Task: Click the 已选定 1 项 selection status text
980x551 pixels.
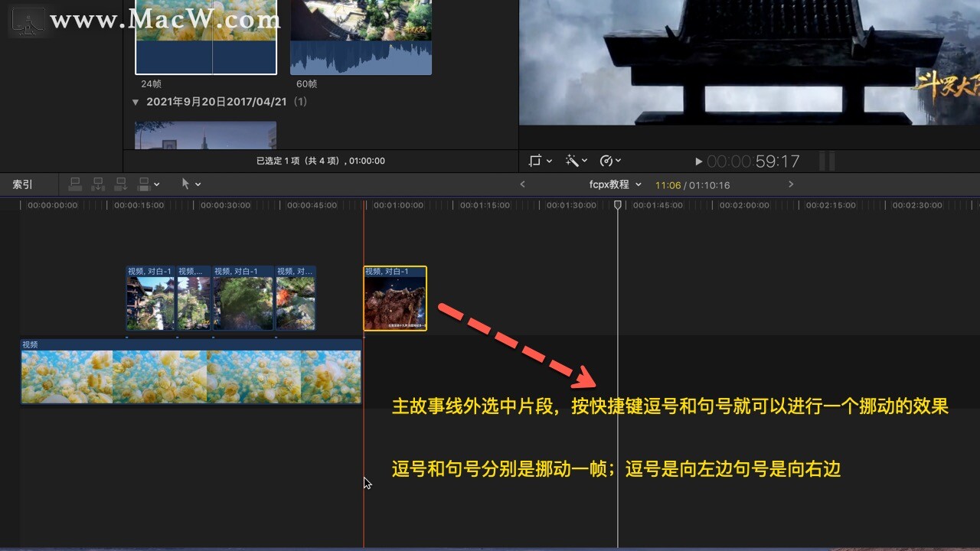Action: 320,161
